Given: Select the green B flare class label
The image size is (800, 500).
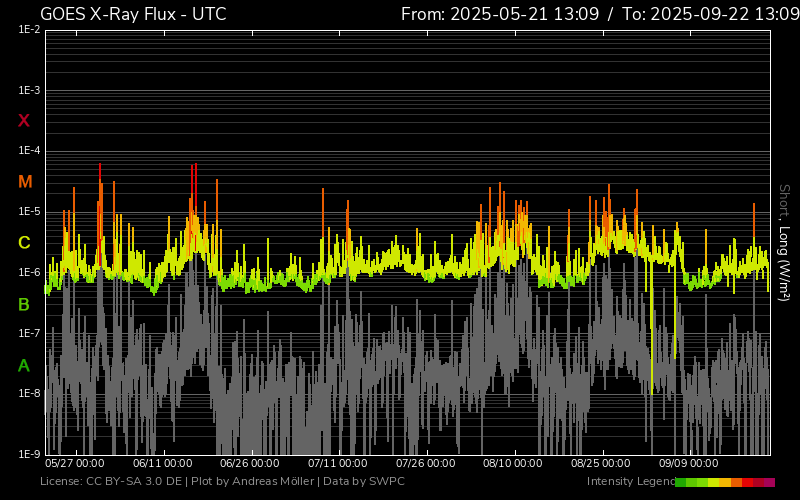Looking at the screenshot, I should click(x=24, y=305).
